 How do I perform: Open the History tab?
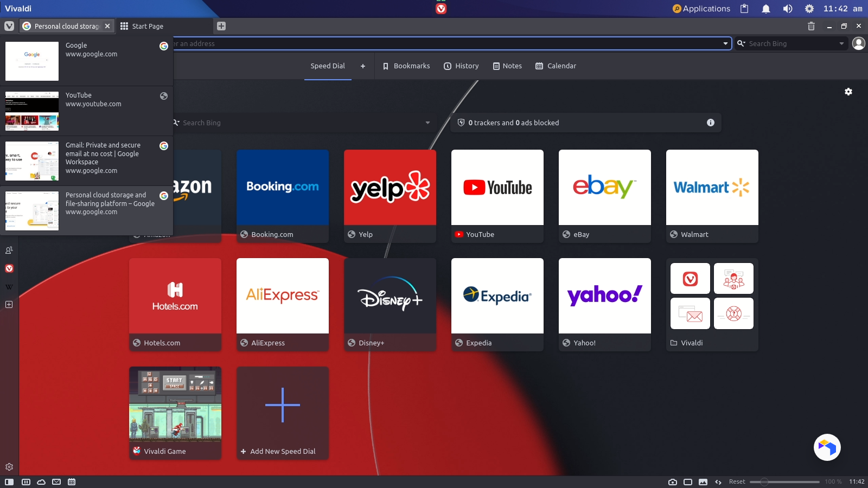point(461,66)
